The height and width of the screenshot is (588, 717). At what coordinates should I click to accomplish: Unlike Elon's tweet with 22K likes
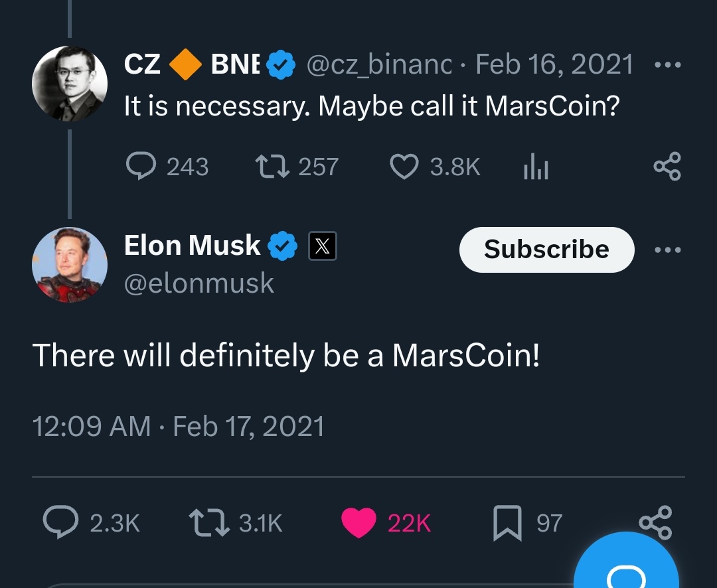[x=359, y=523]
